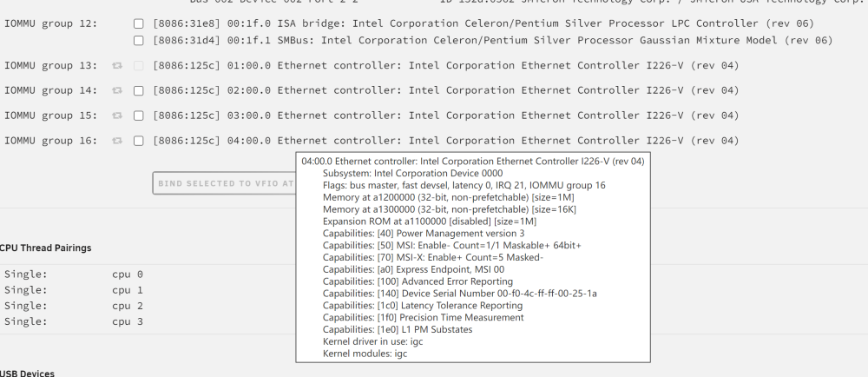Tick checkbox for 00:1f.0 ISA bridge
868x377 pixels.
tap(138, 23)
